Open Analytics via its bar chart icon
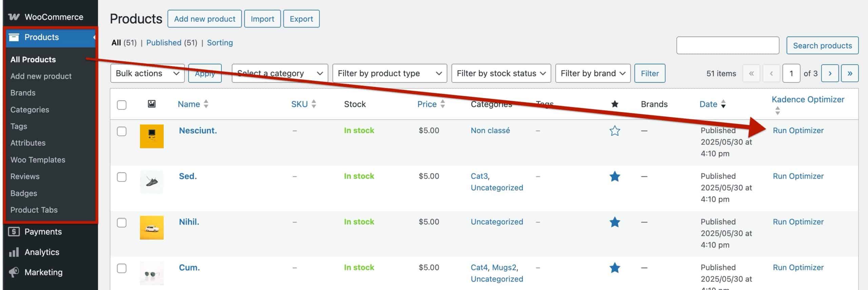 pos(14,252)
